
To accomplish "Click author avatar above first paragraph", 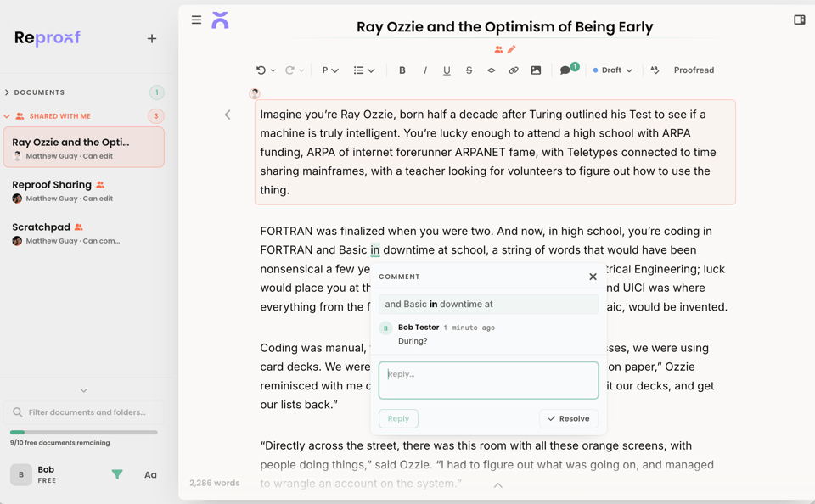I will click(255, 93).
